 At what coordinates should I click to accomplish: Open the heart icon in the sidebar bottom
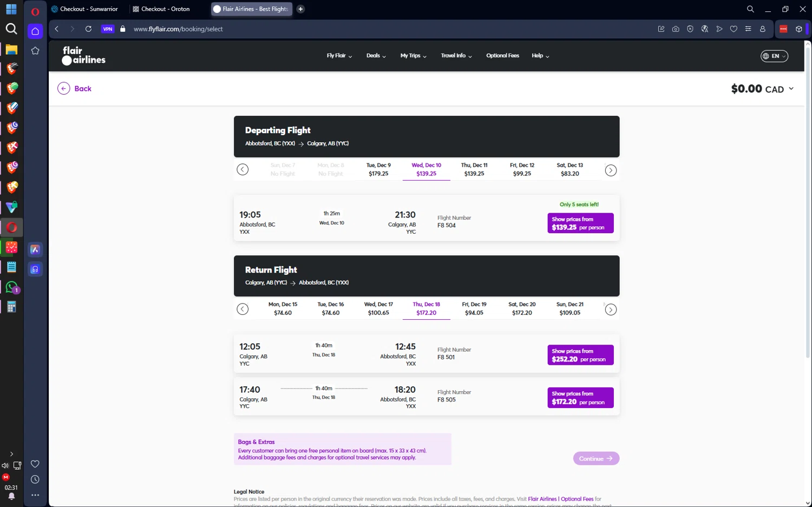point(35,464)
